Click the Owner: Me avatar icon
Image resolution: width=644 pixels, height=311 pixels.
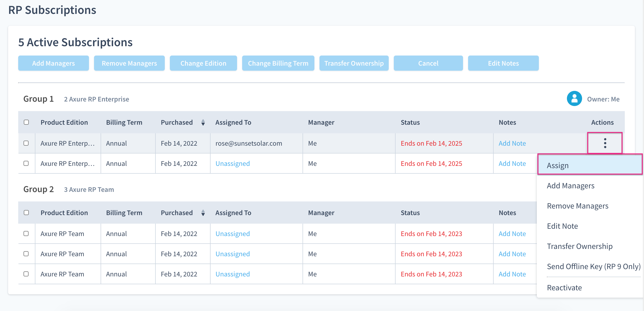(574, 99)
